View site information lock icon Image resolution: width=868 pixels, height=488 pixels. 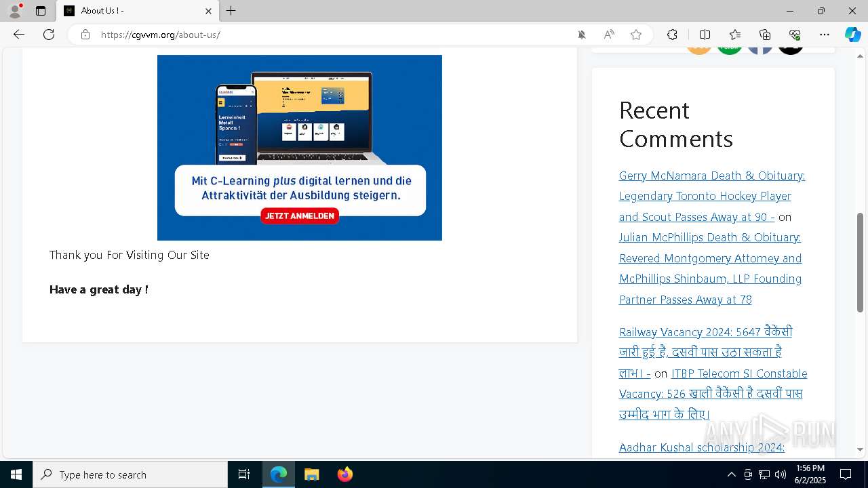pos(85,35)
